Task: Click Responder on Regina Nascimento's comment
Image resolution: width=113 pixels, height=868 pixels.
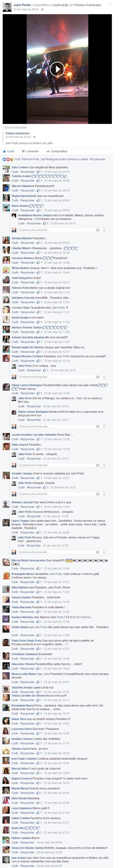Action: [x=28, y=200]
